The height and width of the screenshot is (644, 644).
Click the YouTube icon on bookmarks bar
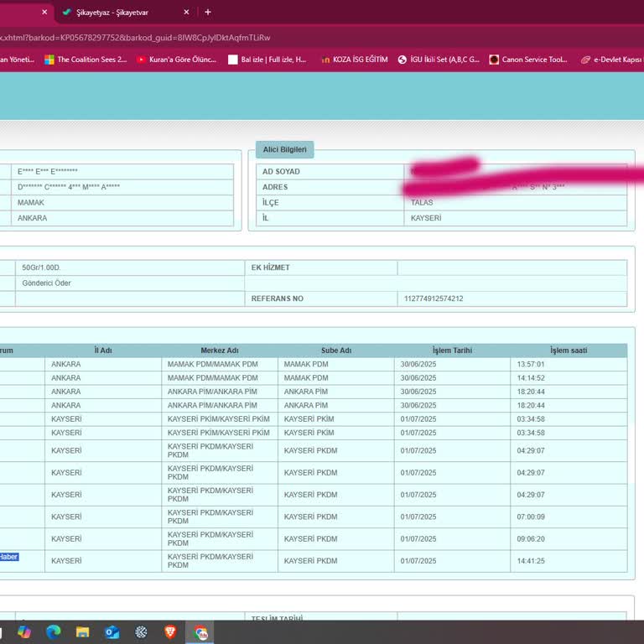click(x=141, y=60)
